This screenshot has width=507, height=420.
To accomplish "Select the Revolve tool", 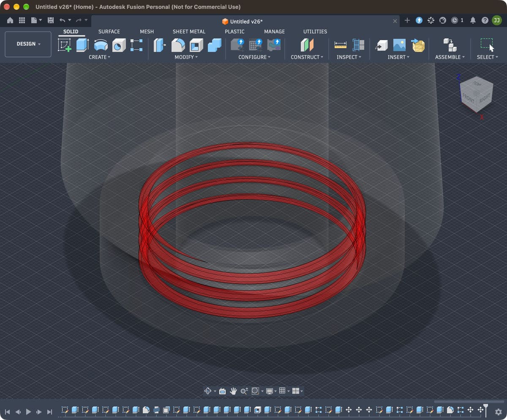I will tap(101, 45).
